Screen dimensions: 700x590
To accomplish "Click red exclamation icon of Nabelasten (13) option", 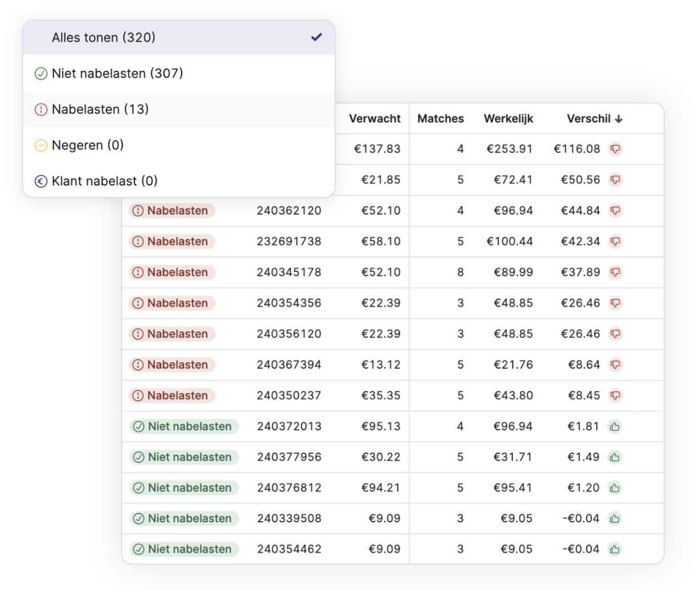I will (x=41, y=110).
